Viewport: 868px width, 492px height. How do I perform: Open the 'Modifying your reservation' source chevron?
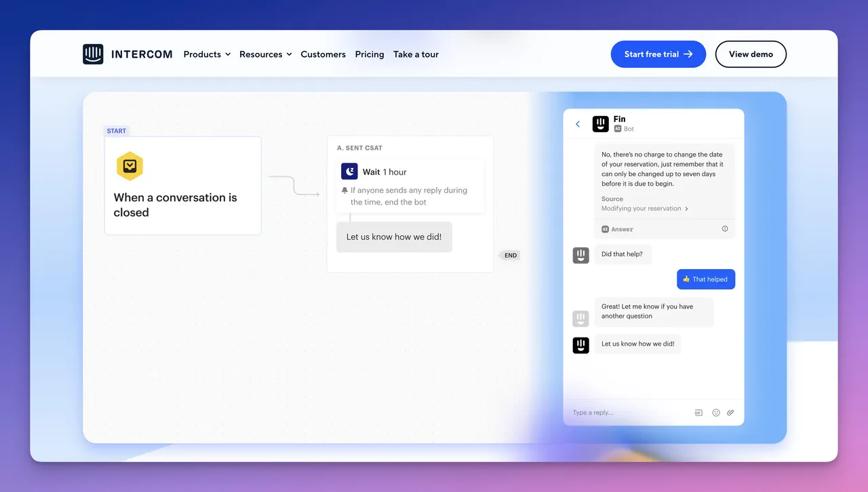click(686, 209)
